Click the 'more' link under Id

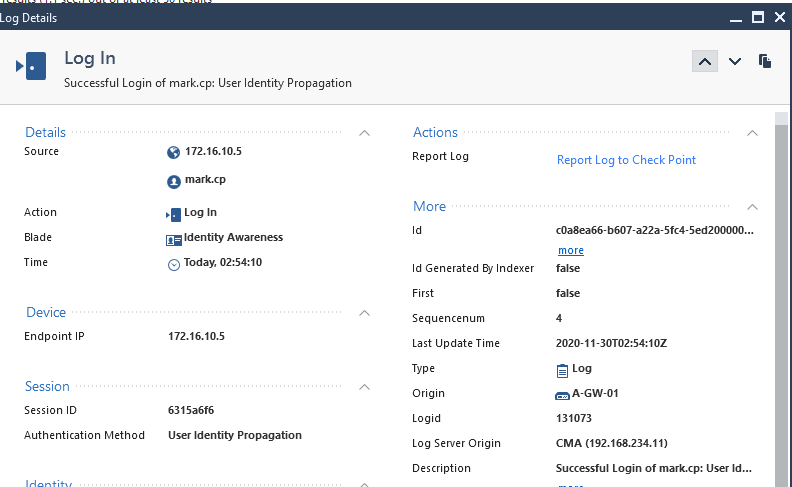tap(570, 250)
